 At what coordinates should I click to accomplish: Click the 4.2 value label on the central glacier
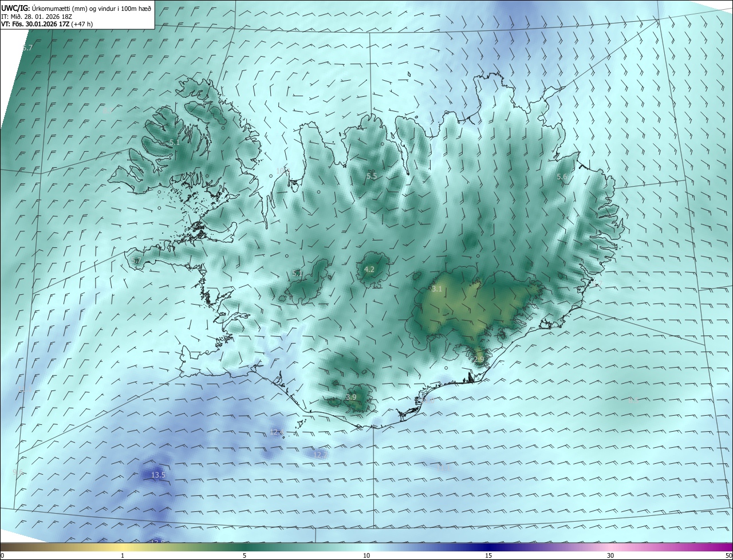tap(369, 269)
